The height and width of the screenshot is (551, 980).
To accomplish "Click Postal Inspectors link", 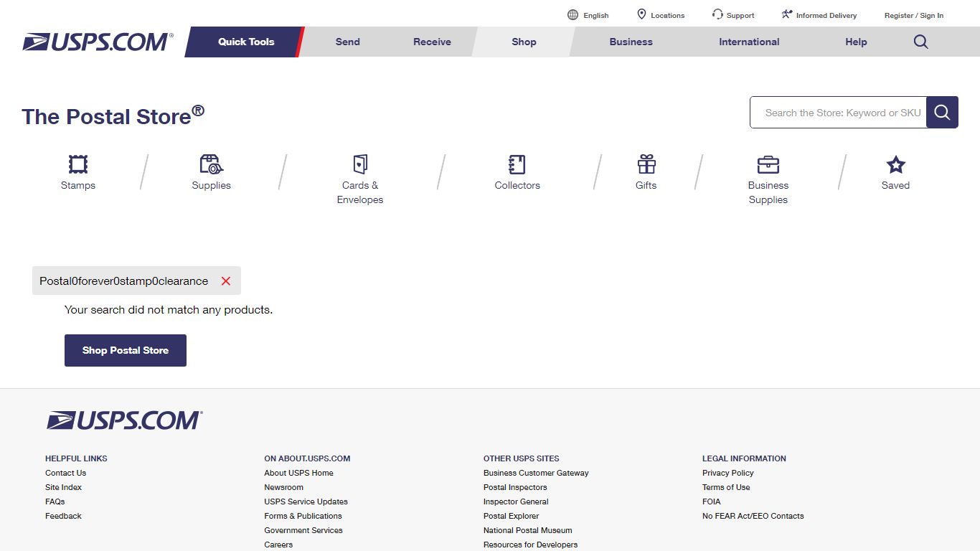I will pyautogui.click(x=515, y=487).
